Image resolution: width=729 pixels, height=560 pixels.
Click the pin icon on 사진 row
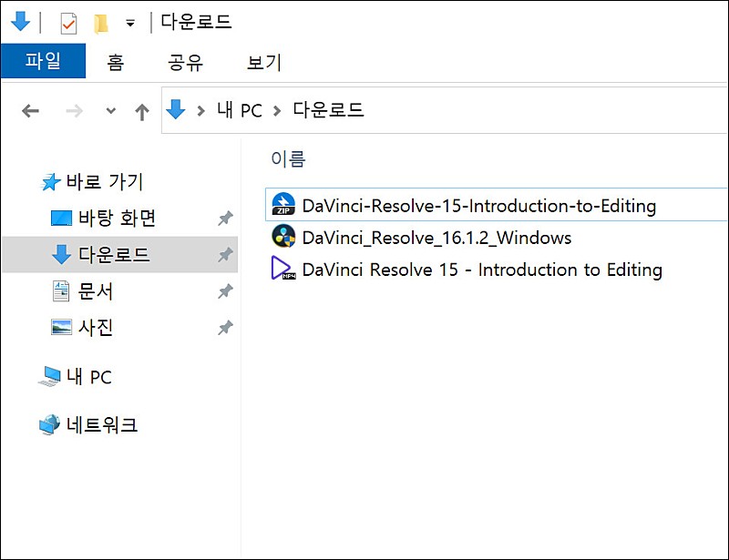click(x=225, y=328)
